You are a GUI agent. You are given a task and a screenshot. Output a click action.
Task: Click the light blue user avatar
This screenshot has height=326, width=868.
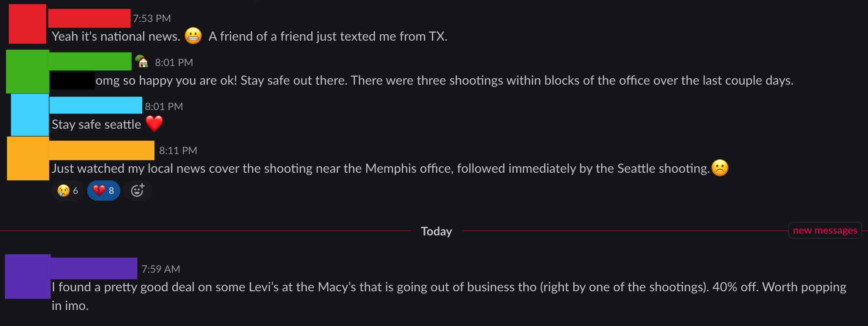tap(30, 115)
